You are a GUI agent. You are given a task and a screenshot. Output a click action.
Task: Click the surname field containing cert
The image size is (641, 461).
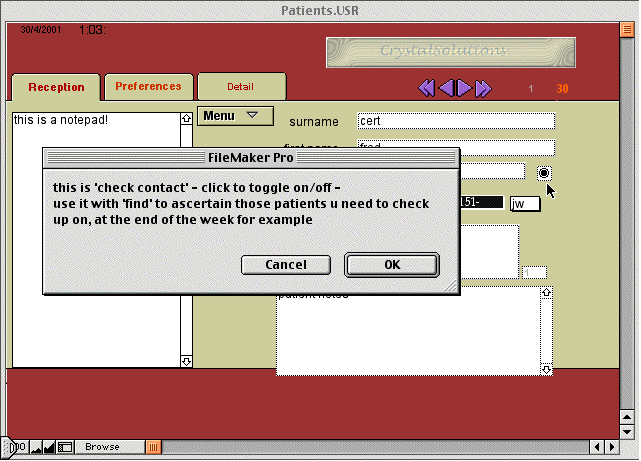[456, 121]
